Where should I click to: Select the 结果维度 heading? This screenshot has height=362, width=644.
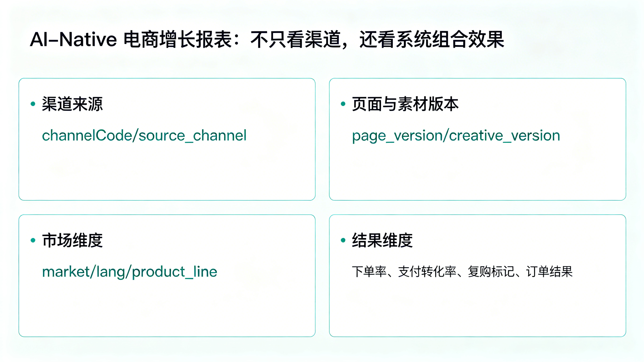click(x=382, y=240)
